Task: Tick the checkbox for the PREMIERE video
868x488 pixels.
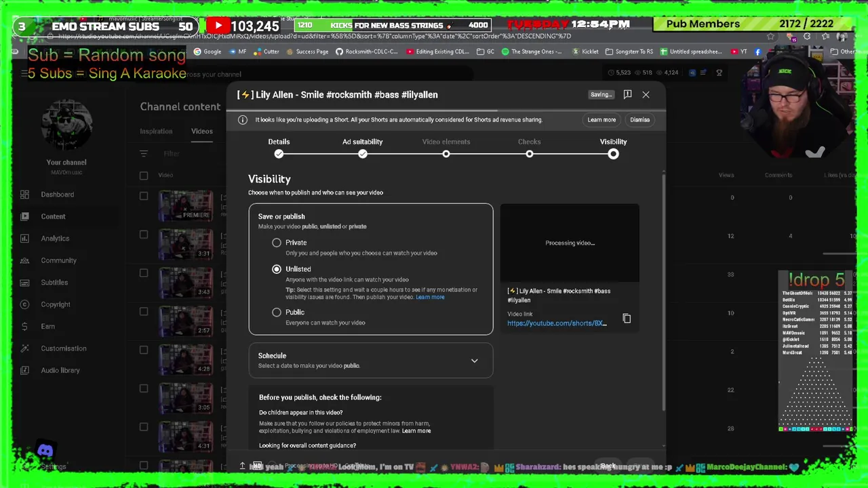Action: 144,197
